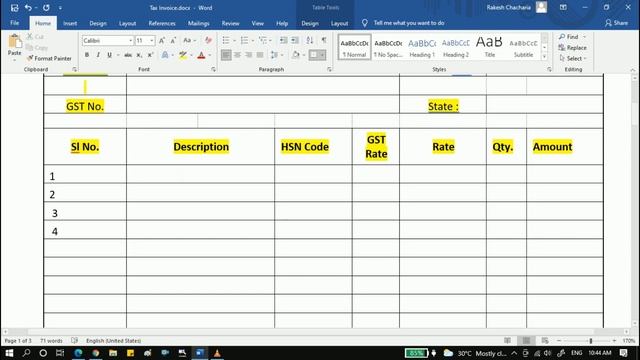
Task: Center align the paragraph
Action: coord(237,55)
